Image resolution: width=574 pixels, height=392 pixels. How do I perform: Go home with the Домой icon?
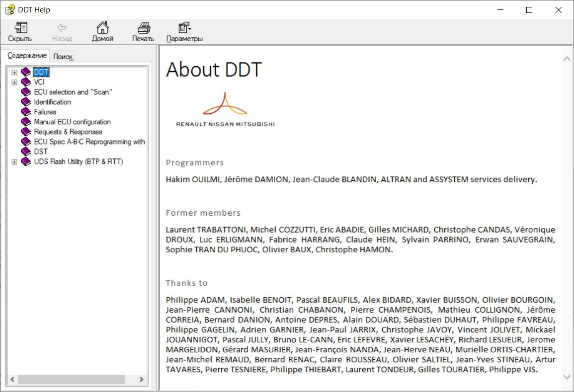(x=102, y=27)
